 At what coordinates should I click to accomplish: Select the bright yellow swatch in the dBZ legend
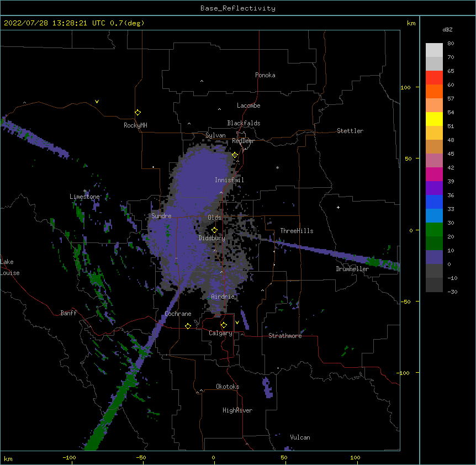coord(434,119)
